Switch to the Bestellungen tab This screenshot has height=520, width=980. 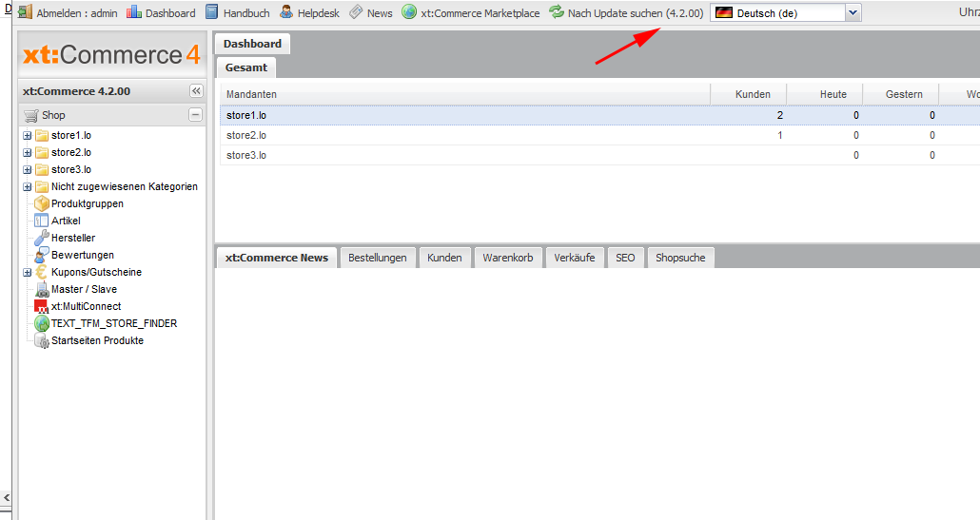tap(378, 258)
